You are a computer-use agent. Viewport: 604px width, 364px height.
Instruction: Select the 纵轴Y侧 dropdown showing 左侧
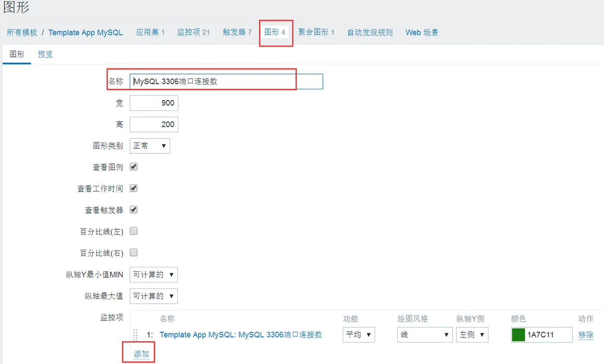coord(472,335)
